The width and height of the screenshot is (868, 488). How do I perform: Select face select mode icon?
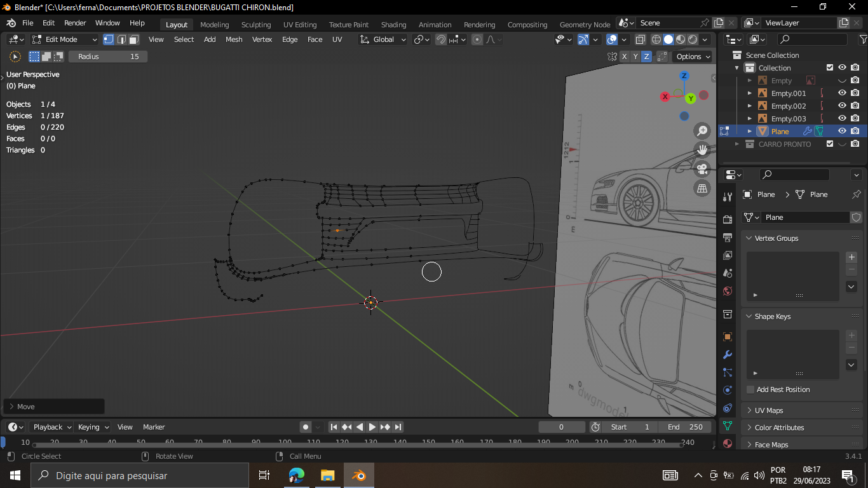tap(134, 39)
